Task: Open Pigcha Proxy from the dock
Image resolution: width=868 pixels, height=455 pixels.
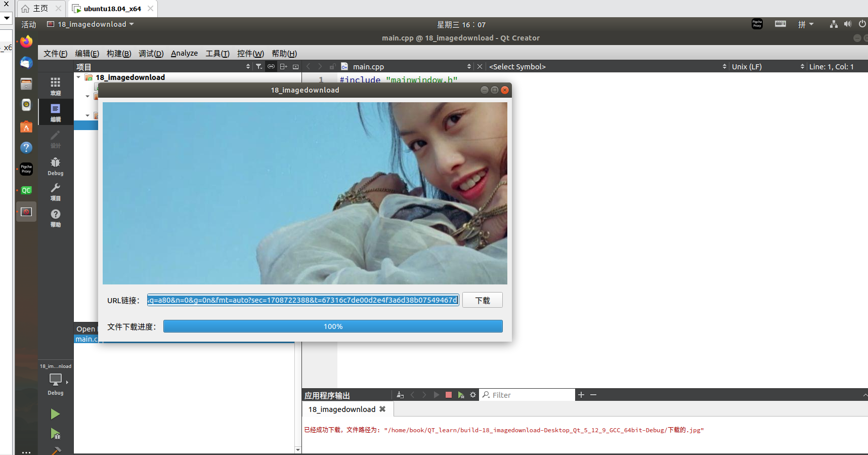Action: [26, 169]
